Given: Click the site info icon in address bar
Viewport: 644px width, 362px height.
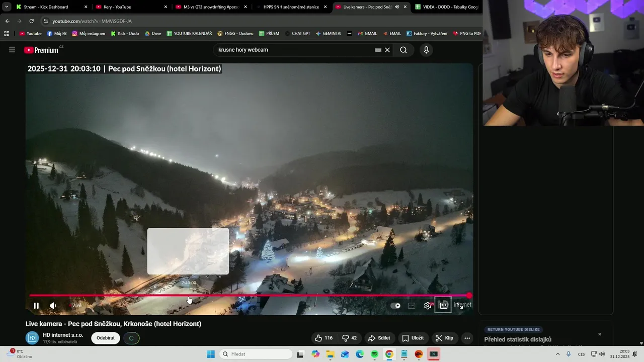Looking at the screenshot, I should (46, 21).
